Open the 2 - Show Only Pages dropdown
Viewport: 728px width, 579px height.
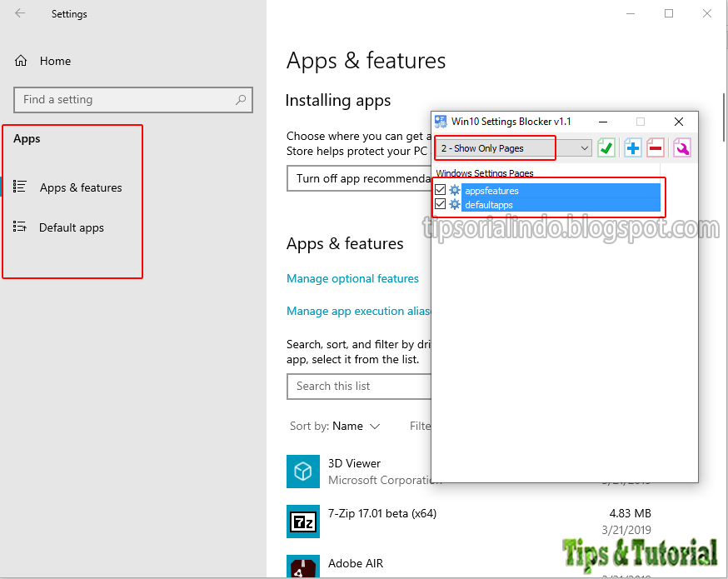pyautogui.click(x=513, y=148)
